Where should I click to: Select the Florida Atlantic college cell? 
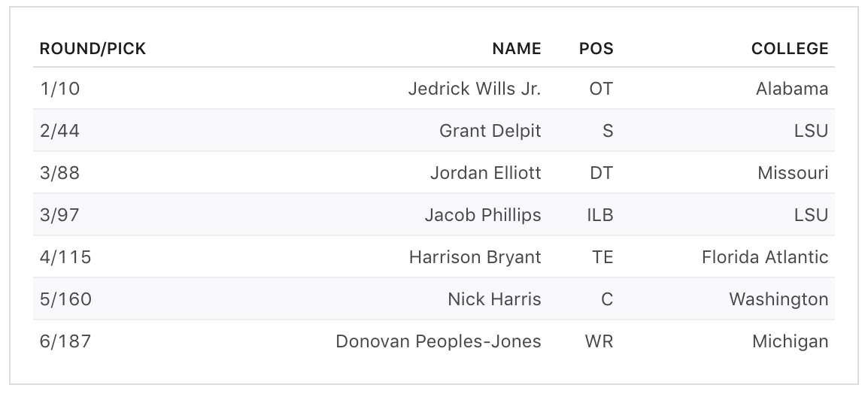(x=764, y=257)
